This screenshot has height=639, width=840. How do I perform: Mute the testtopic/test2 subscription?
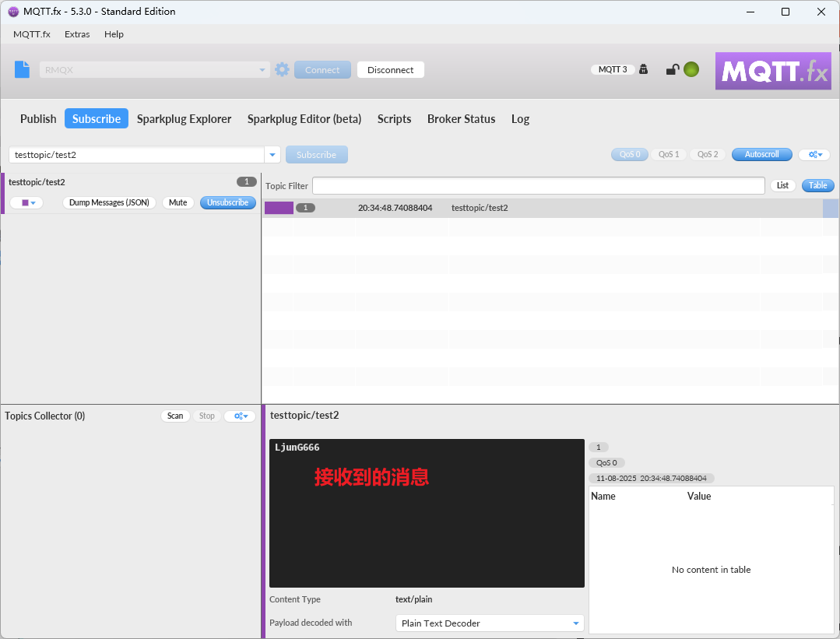[x=177, y=202]
